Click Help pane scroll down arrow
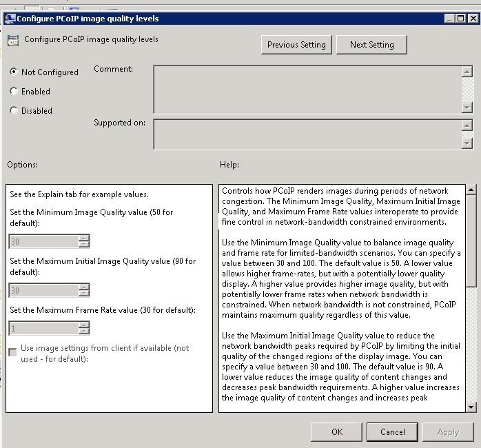481x448 pixels. pos(471,407)
